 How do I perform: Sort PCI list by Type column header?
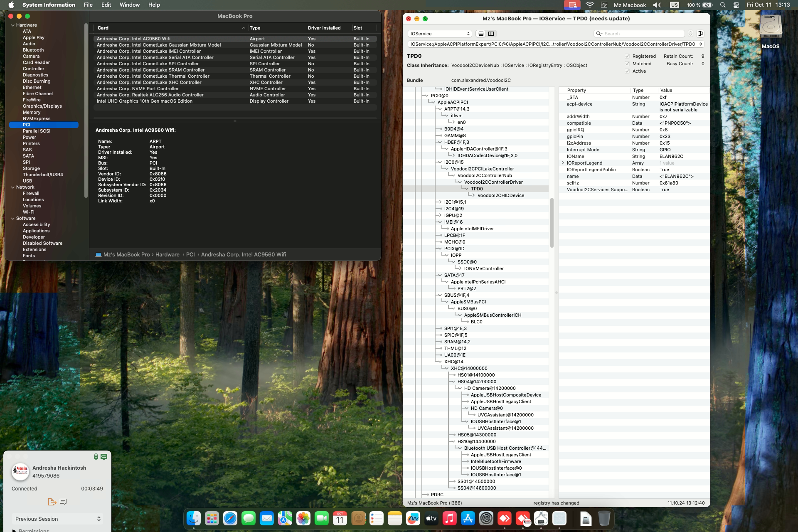tap(277, 28)
